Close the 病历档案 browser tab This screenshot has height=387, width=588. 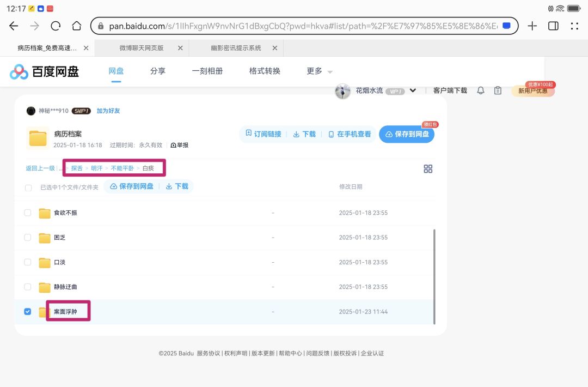pos(86,48)
